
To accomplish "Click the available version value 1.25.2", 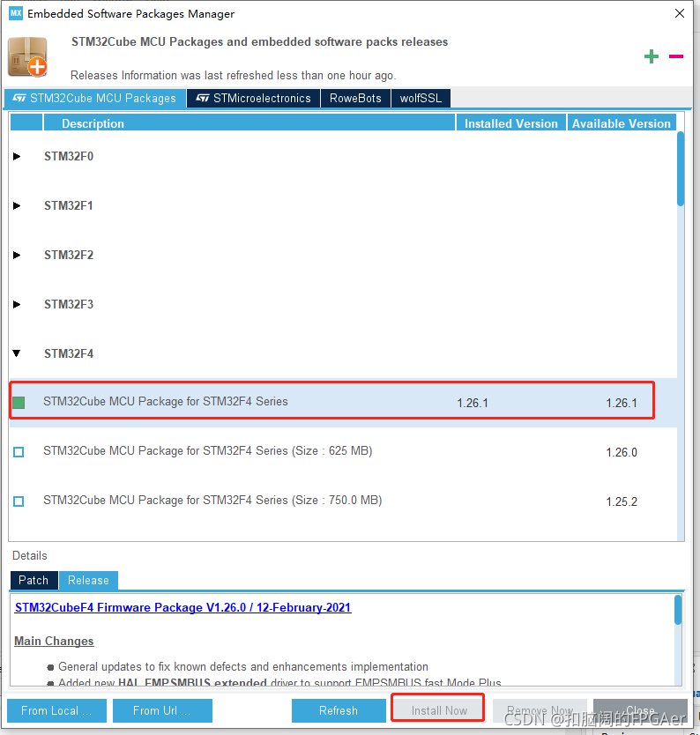I will pos(622,501).
